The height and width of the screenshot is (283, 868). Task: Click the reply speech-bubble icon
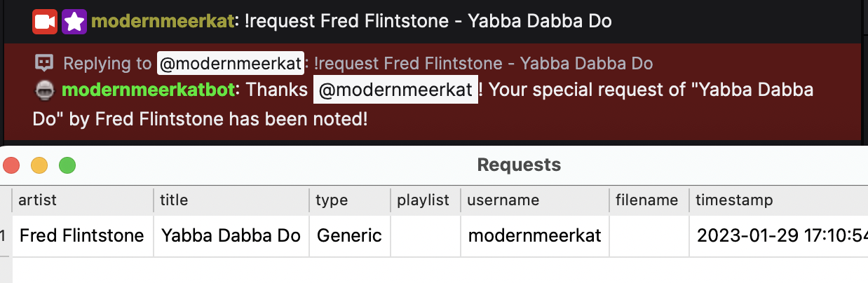point(44,63)
